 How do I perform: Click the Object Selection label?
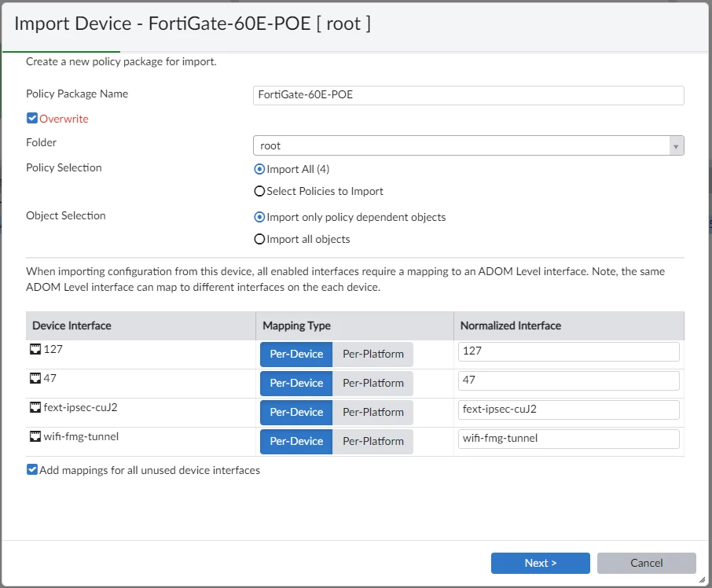click(66, 215)
